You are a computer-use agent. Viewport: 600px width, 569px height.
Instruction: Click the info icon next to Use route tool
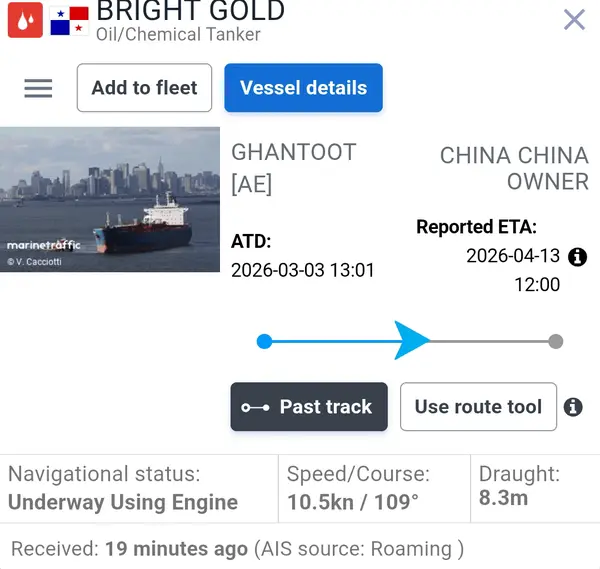click(573, 407)
